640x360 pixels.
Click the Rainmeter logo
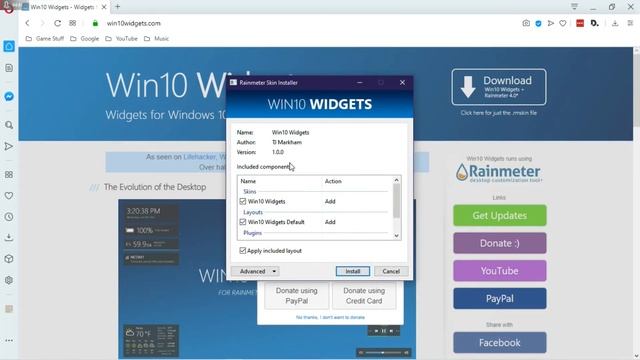498,172
